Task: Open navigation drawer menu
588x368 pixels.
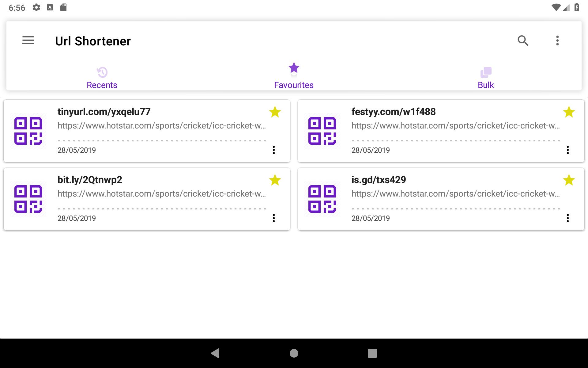Action: pos(28,40)
